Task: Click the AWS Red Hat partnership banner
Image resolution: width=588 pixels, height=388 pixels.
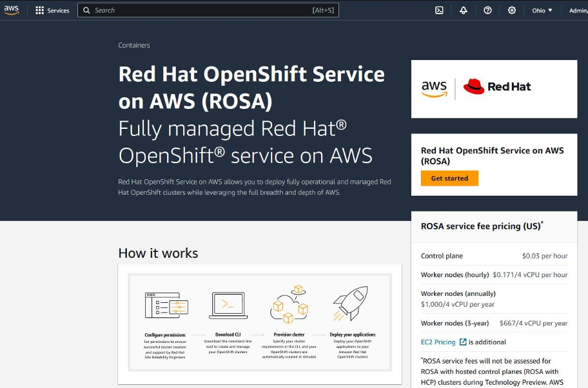Action: click(x=494, y=88)
